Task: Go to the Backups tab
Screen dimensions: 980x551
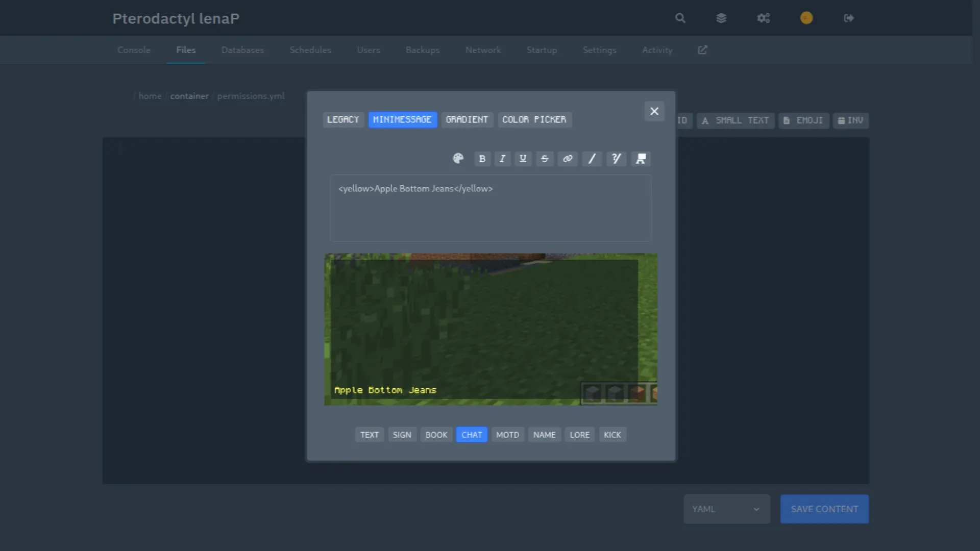Action: (422, 50)
